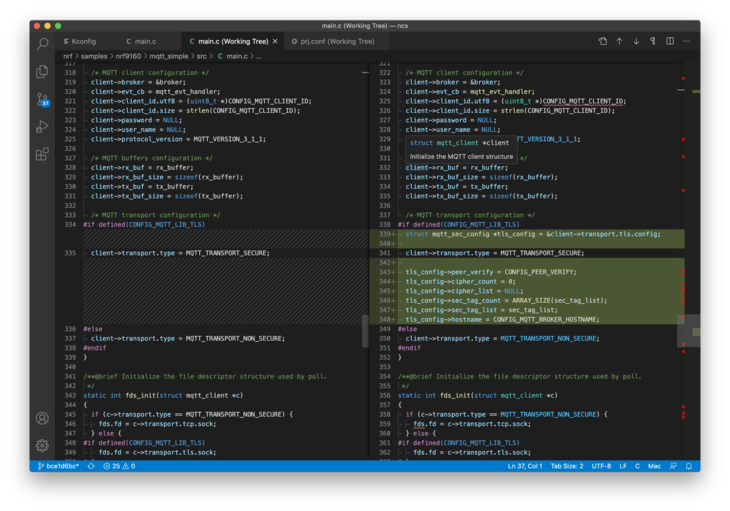
Task: Go to previous change with up arrow
Action: [x=619, y=41]
